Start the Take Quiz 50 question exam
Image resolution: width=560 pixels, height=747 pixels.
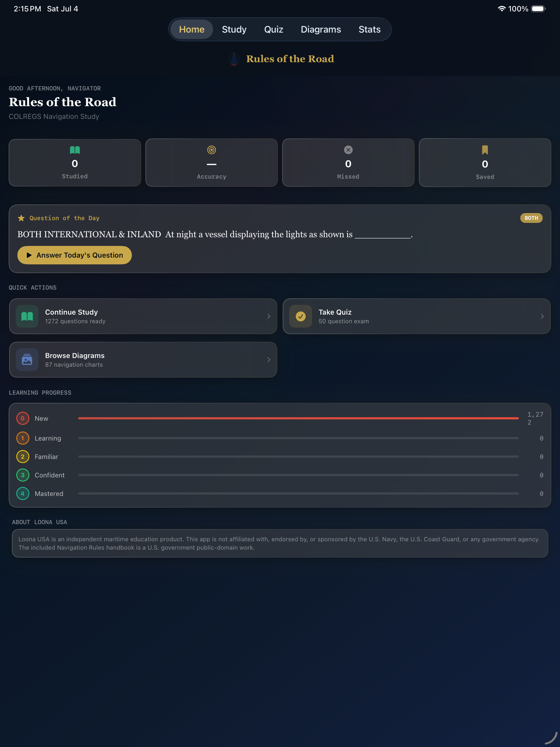pyautogui.click(x=416, y=316)
